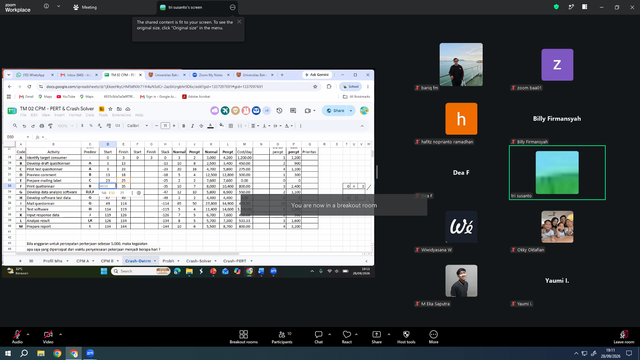Click M Eka Saputra participant photo
The width and height of the screenshot is (640, 360).
[x=461, y=281]
